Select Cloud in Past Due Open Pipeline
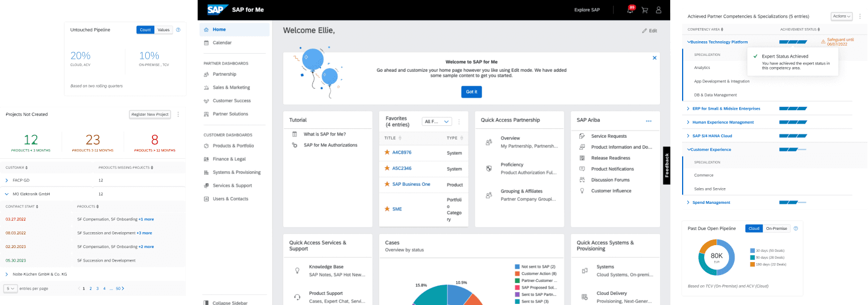The width and height of the screenshot is (868, 305). click(x=753, y=229)
